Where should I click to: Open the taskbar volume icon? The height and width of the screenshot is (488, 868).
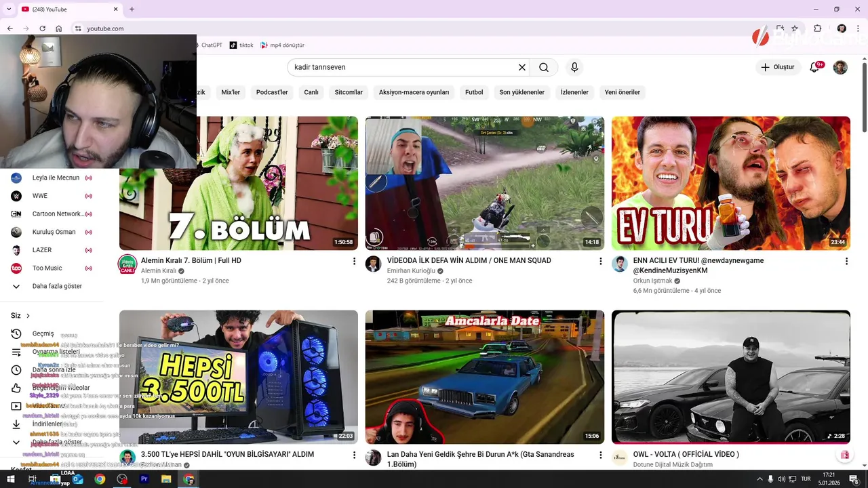pos(781,479)
